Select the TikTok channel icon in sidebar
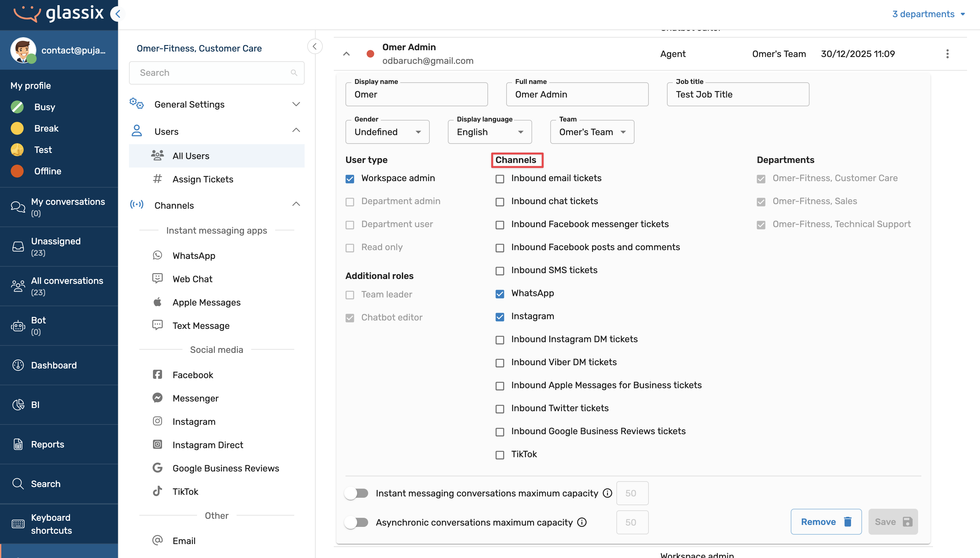980x558 pixels. pyautogui.click(x=157, y=491)
